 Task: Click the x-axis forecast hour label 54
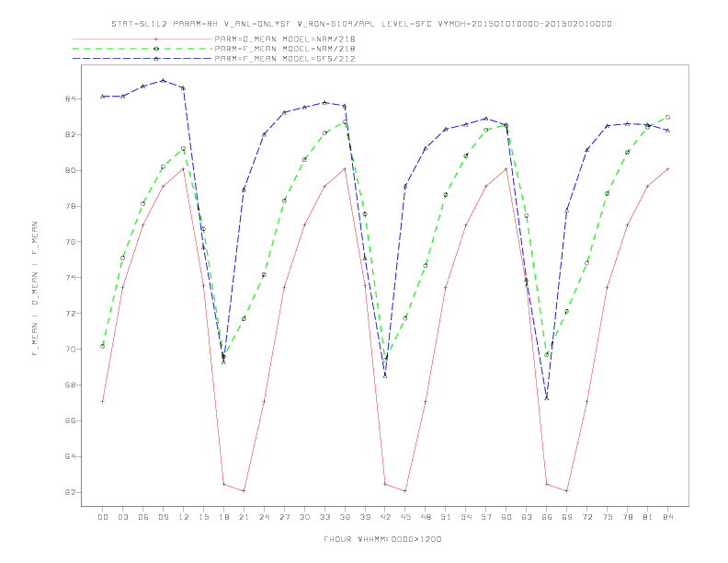[466, 517]
